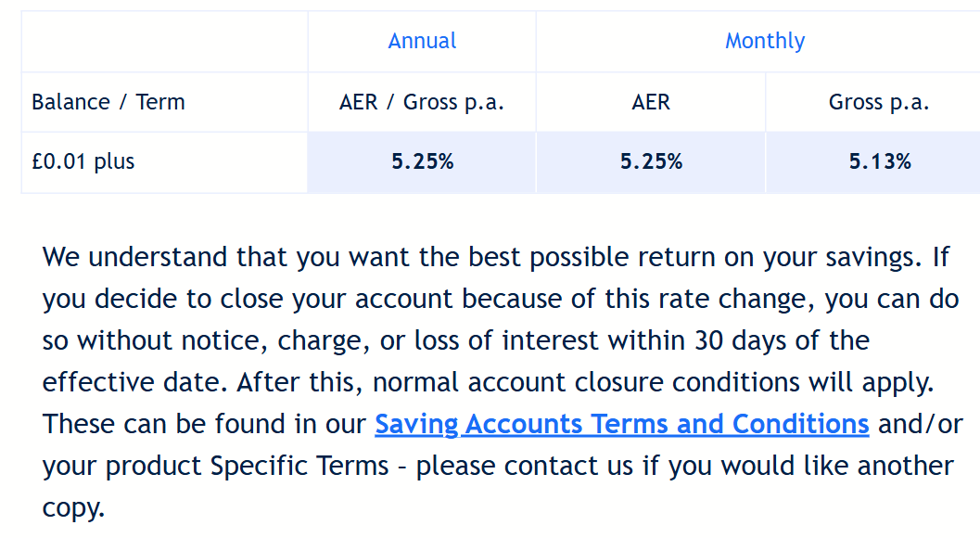This screenshot has width=980, height=538.
Task: Click the Gross p.a. subheader cell
Action: [x=879, y=102]
